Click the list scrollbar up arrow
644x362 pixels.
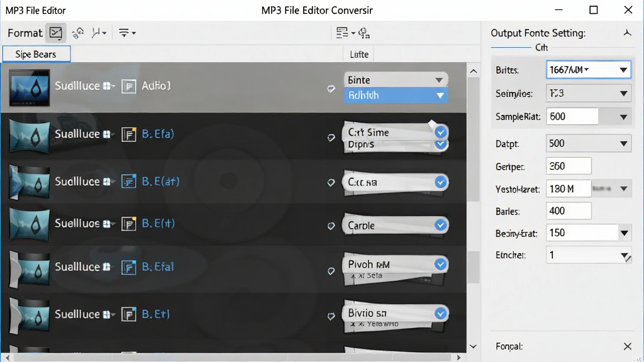click(x=474, y=71)
